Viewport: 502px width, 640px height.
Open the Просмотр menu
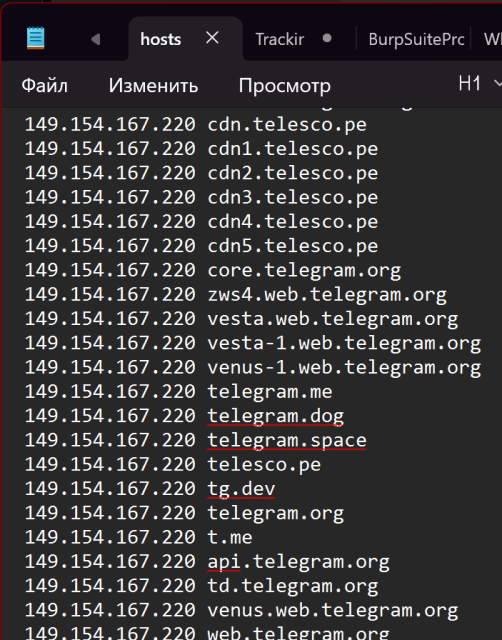click(284, 86)
